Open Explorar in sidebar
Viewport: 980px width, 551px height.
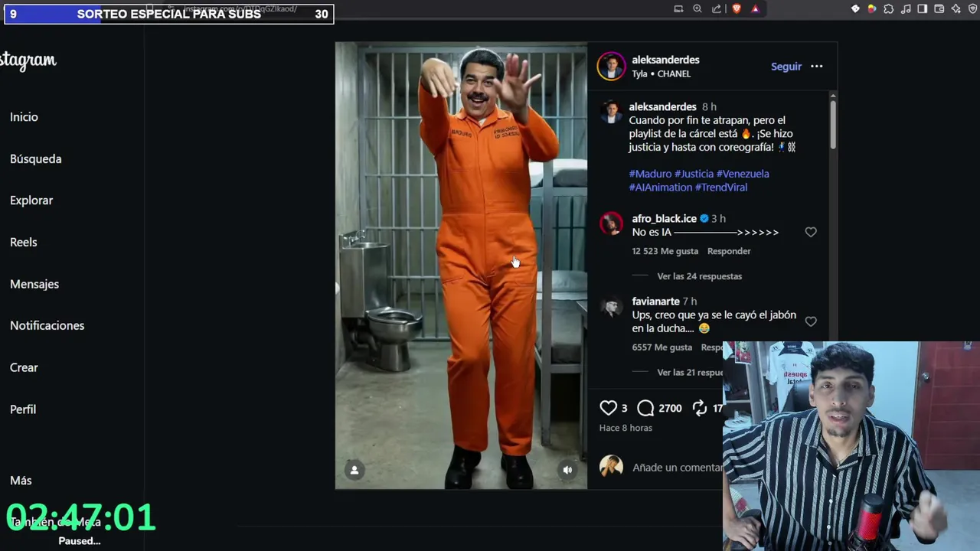coord(31,201)
